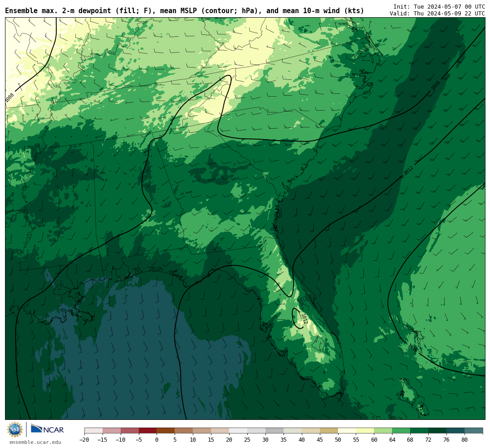Click the Valid date text

click(x=437, y=14)
